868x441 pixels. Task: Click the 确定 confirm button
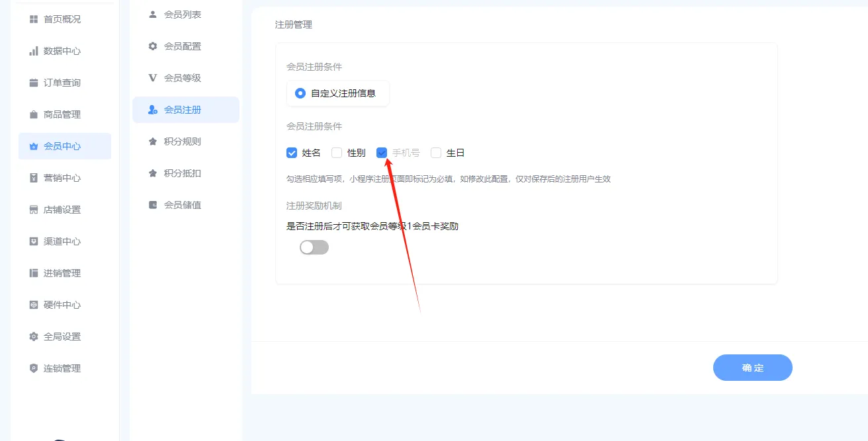[752, 368]
